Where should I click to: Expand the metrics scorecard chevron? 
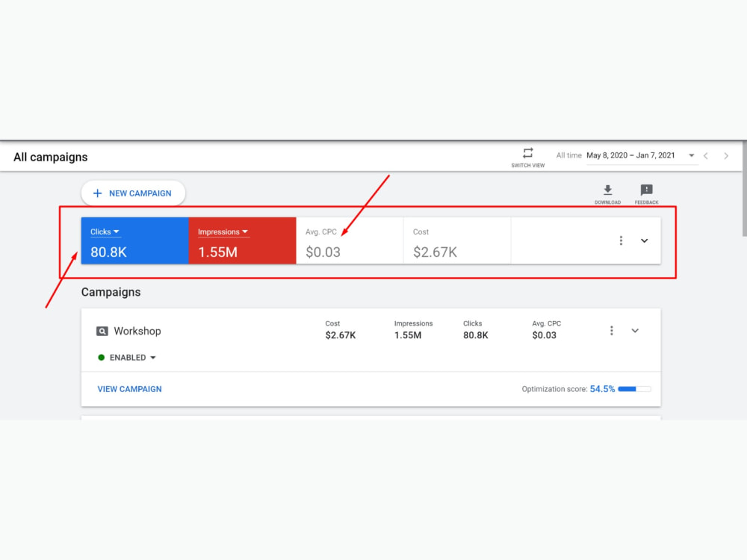[644, 240]
